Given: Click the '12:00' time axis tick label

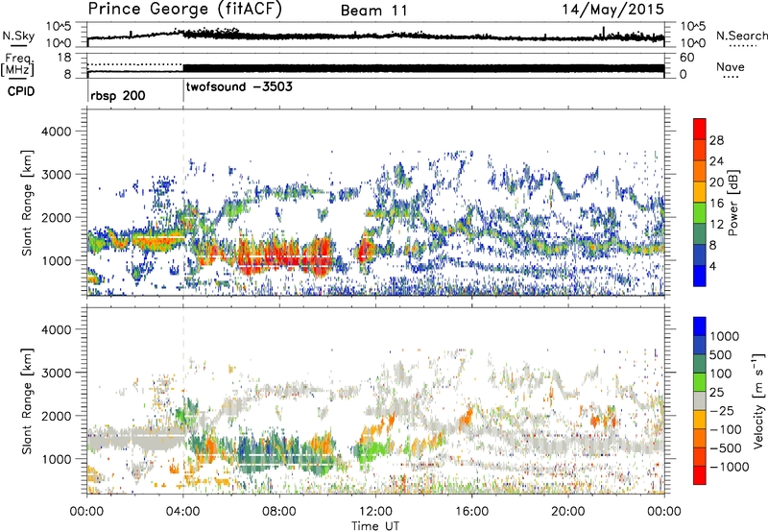Looking at the screenshot, I should point(375,512).
